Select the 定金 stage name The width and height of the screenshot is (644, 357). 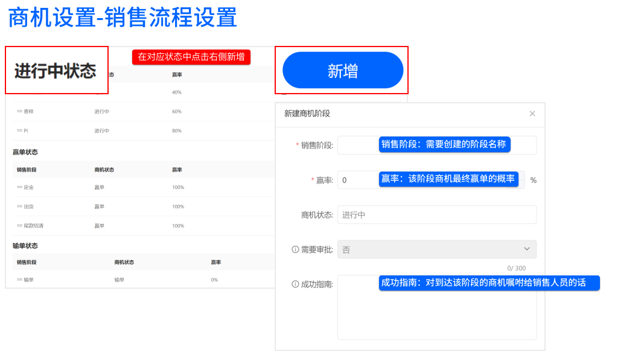tap(29, 187)
